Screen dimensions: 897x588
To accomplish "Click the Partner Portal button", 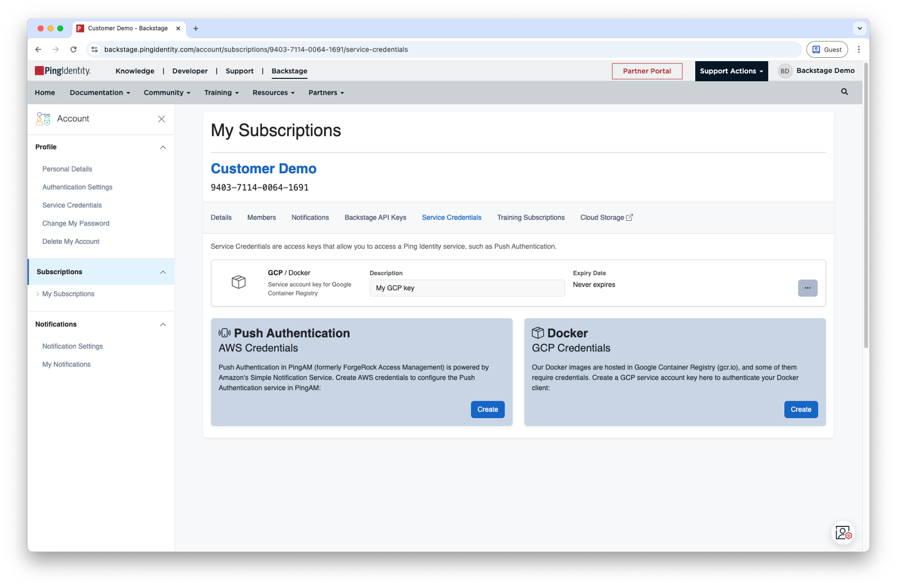I will coord(647,71).
